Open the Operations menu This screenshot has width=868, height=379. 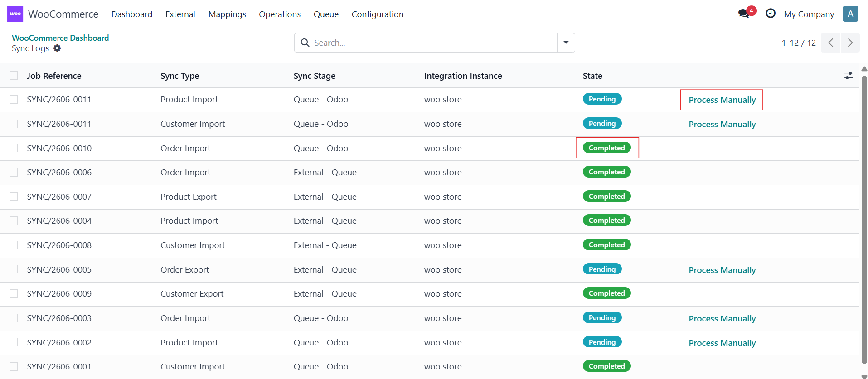[280, 14]
